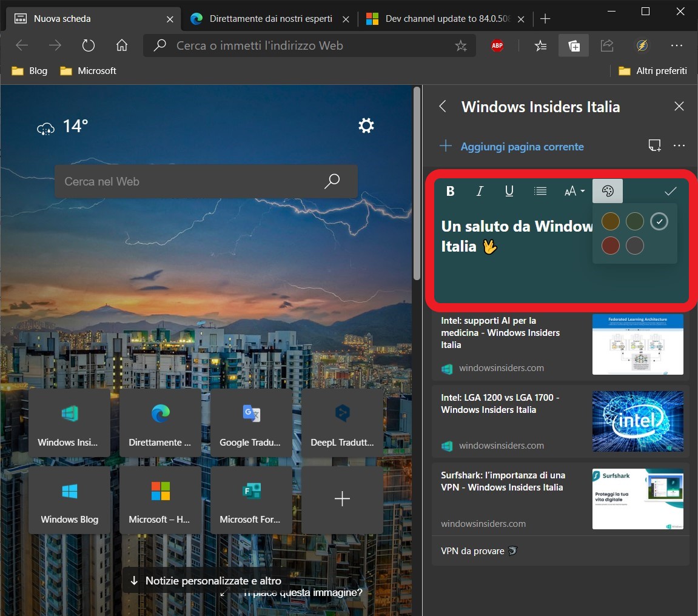Image resolution: width=698 pixels, height=616 pixels.
Task: Toggle the note color palette button
Action: (608, 191)
